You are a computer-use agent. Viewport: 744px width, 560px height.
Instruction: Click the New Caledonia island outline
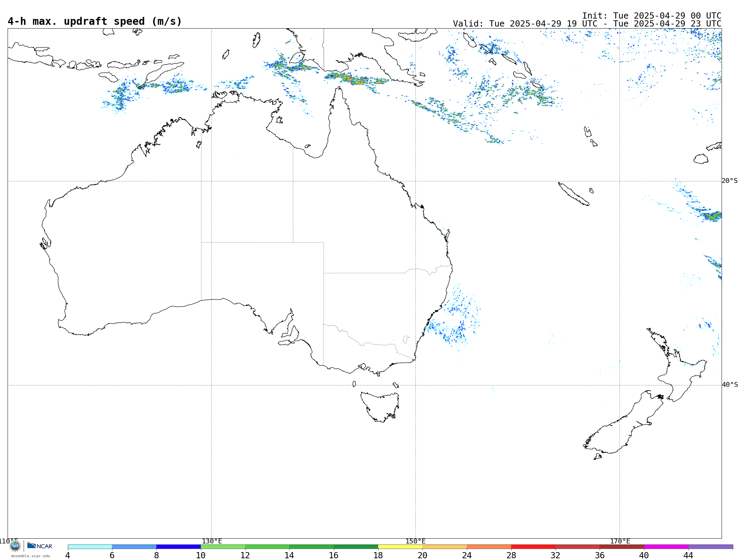point(573,194)
